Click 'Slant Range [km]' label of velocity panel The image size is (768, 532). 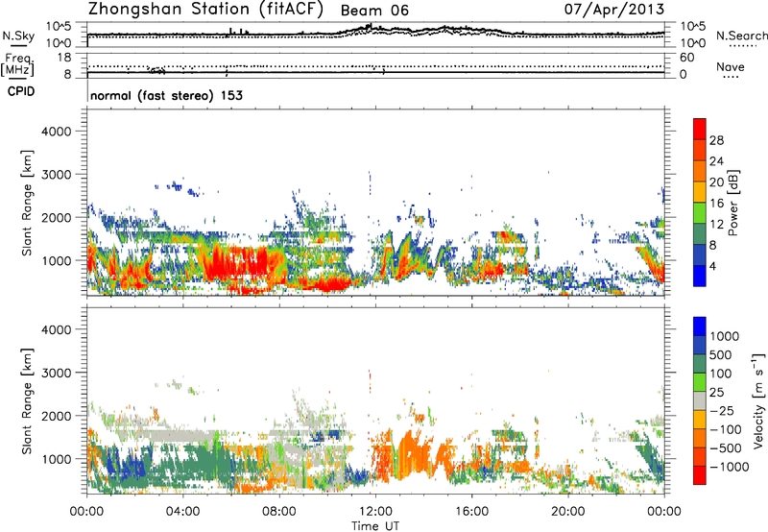(27, 400)
